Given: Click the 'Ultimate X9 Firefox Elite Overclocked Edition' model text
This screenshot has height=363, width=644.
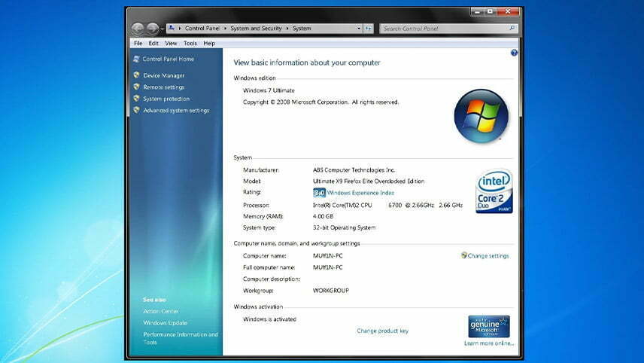Looking at the screenshot, I should [369, 181].
